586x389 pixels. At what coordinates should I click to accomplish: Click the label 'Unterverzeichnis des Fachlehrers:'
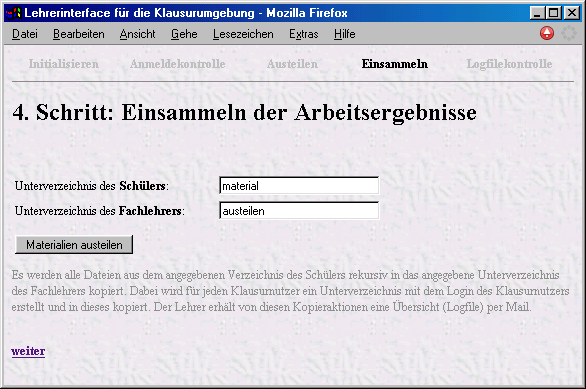click(x=100, y=211)
